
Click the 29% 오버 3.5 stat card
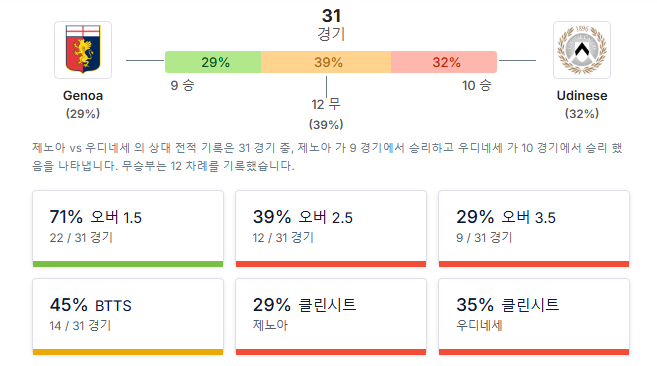(534, 228)
